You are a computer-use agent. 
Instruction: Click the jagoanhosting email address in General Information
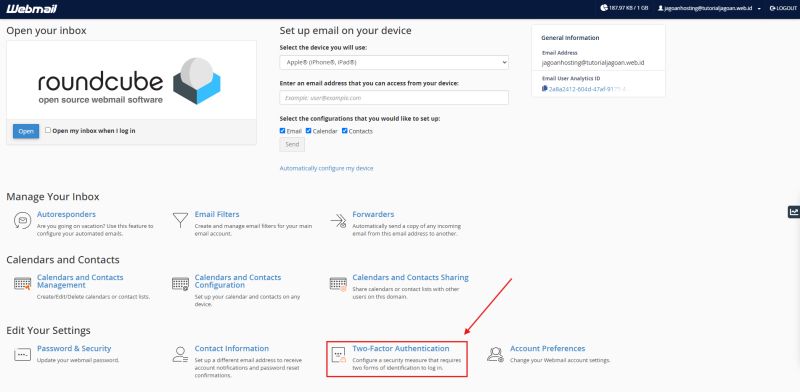tap(593, 63)
